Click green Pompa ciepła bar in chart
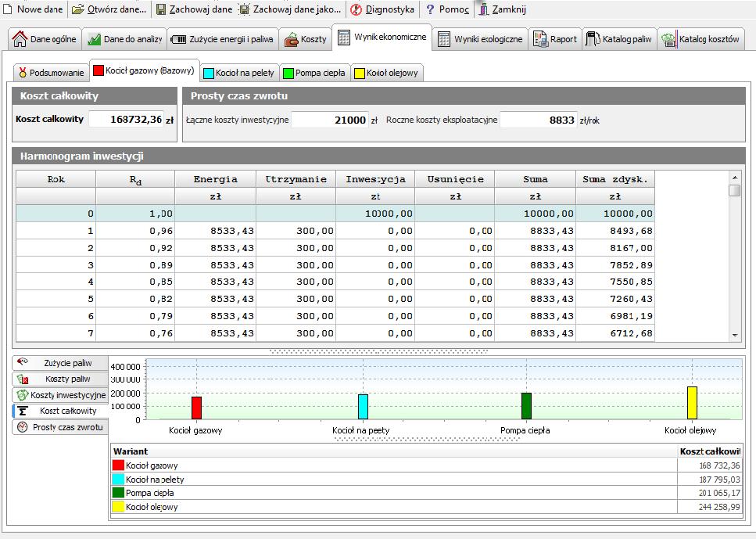This screenshot has height=539, width=756. click(x=526, y=406)
